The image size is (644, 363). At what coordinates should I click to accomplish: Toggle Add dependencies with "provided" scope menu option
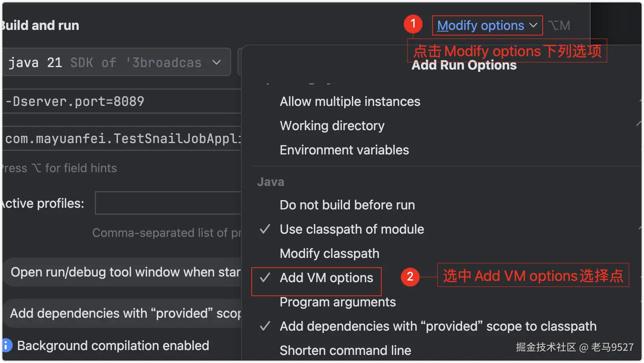click(x=438, y=326)
